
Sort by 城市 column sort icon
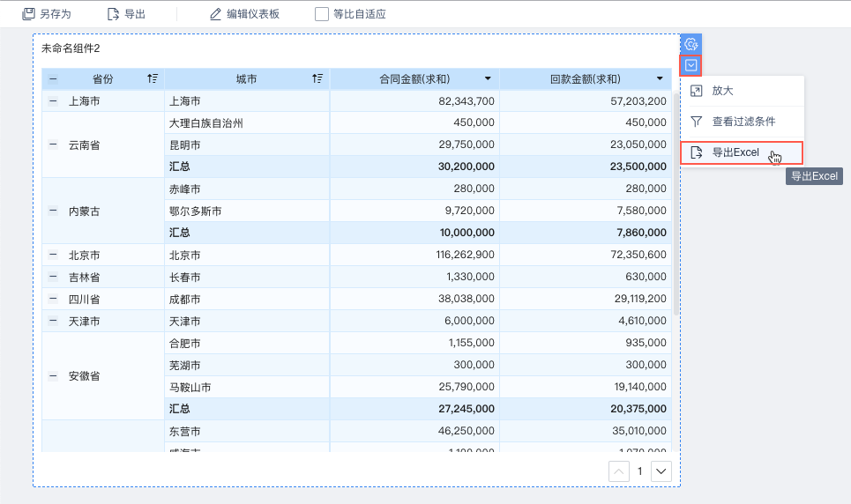click(x=317, y=78)
